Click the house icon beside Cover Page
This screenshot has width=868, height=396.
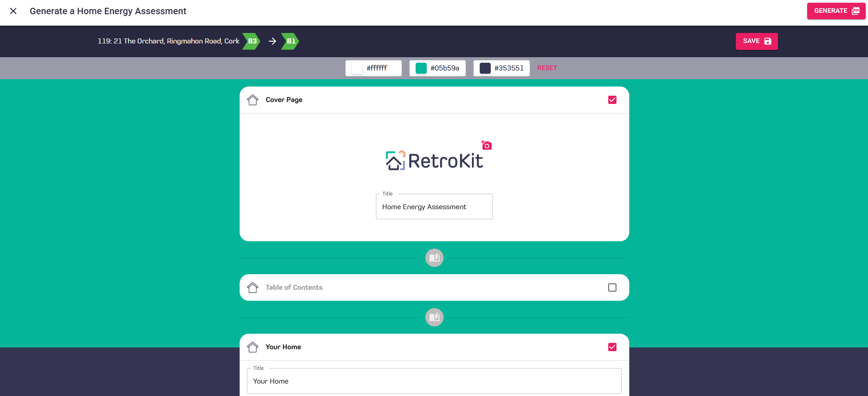point(252,100)
